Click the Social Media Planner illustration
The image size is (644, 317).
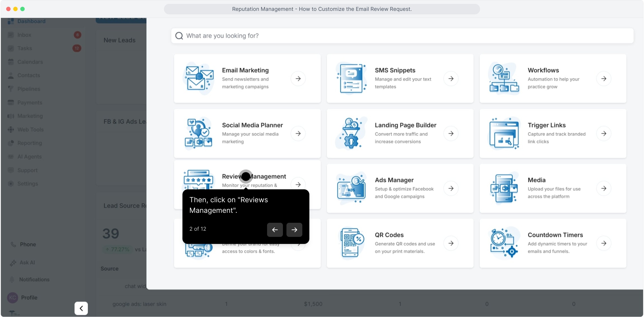(x=199, y=133)
